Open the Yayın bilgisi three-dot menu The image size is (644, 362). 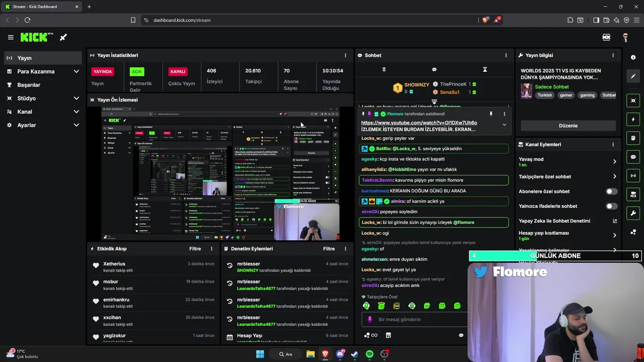click(613, 55)
